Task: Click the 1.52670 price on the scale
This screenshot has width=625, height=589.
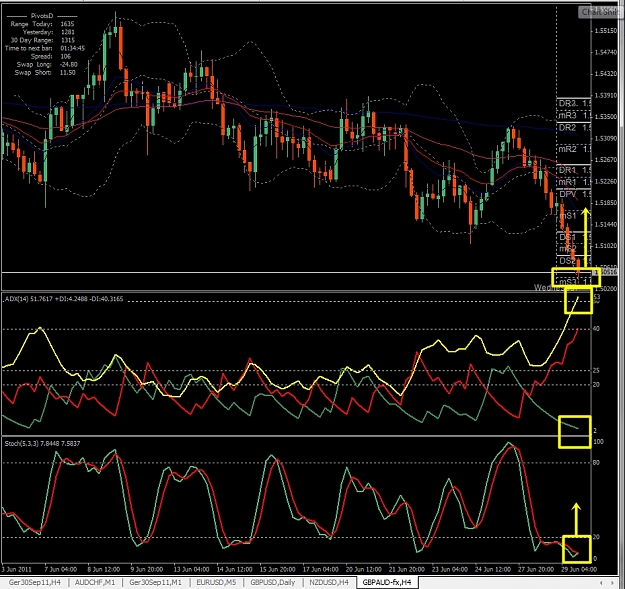Action: [606, 160]
